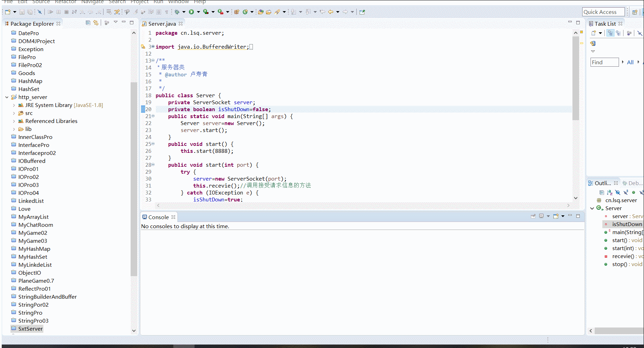Select stop() method in Outline
644x348 pixels.
pos(623,264)
